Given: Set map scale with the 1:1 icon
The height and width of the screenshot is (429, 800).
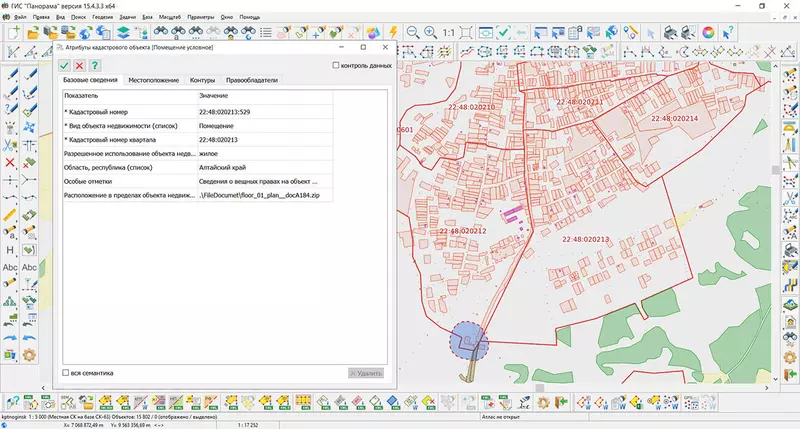Looking at the screenshot, I should click(449, 33).
